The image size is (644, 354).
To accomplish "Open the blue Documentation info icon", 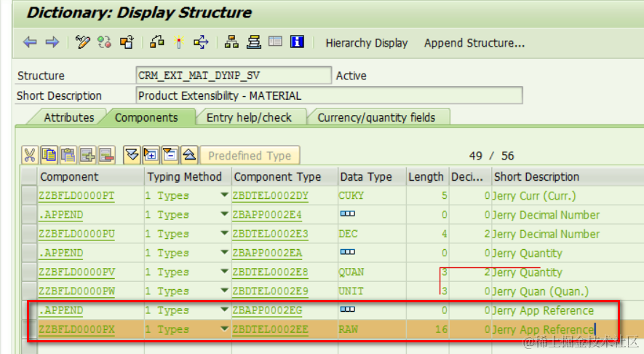I will click(297, 42).
